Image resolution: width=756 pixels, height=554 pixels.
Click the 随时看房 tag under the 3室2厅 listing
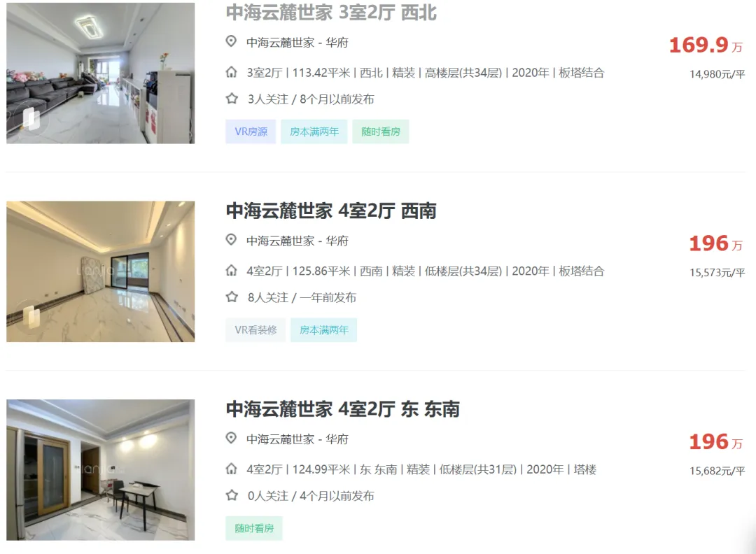click(381, 132)
